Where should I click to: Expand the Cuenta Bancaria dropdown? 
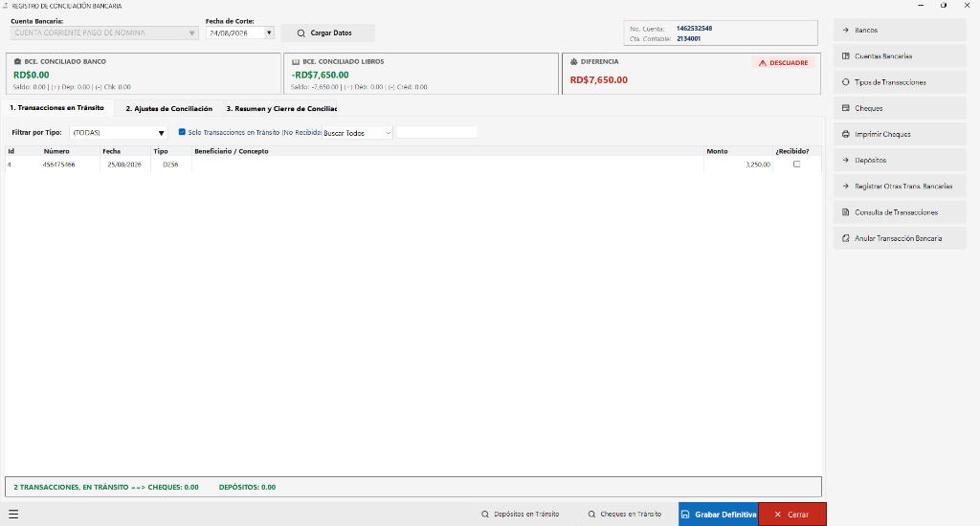click(x=191, y=33)
